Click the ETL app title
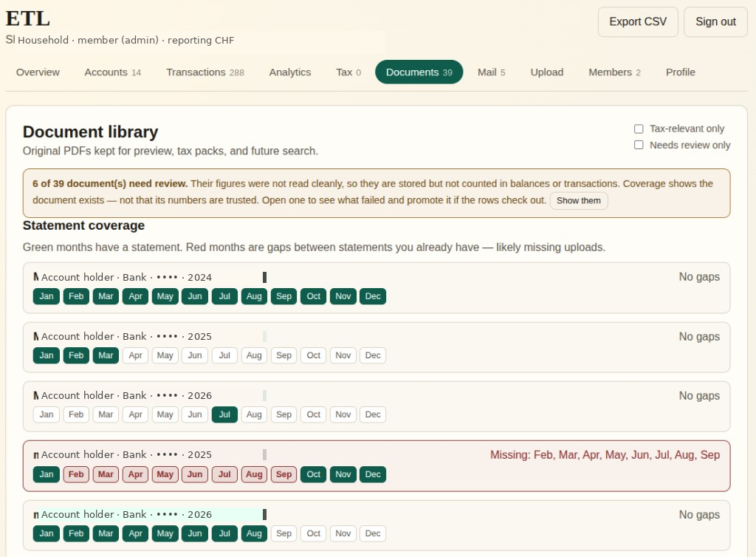The image size is (756, 557). (x=27, y=18)
